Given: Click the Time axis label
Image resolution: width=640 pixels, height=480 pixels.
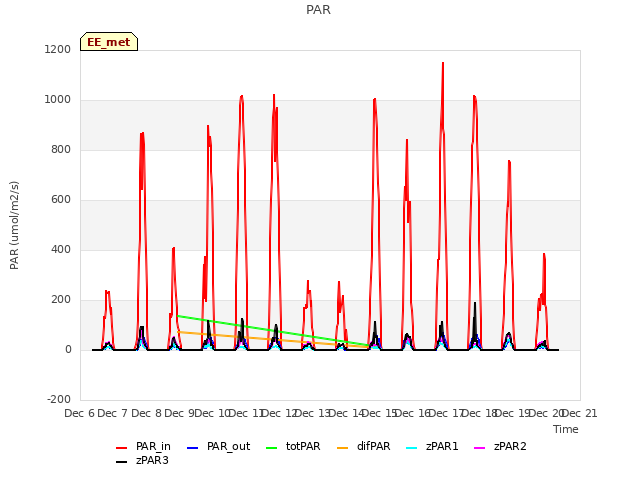Looking at the screenshot, I should click(566, 429).
